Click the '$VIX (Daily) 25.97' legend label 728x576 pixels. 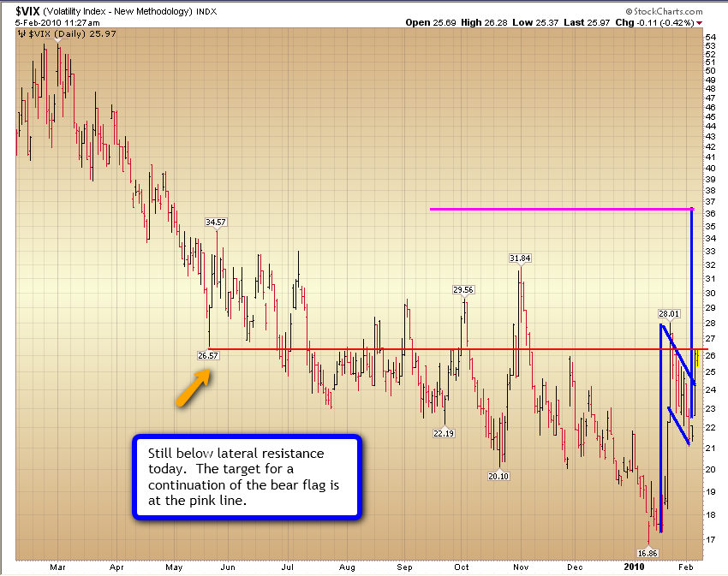click(x=72, y=33)
